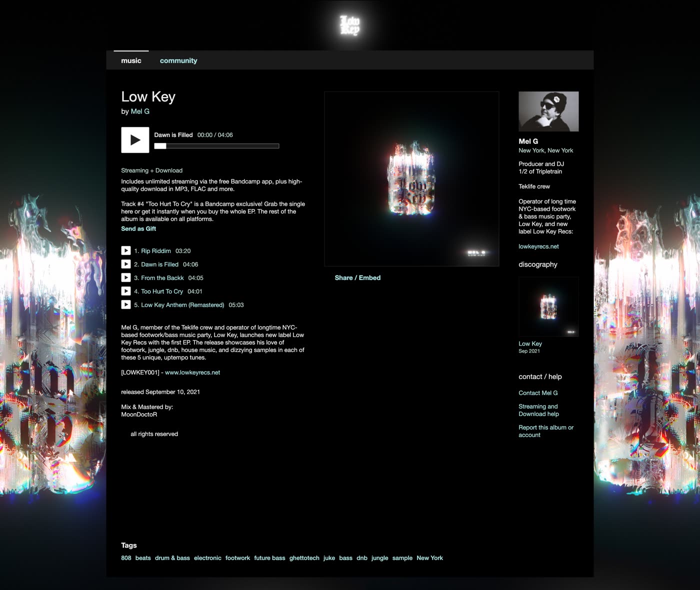This screenshot has width=700, height=590.
Task: Select the electronic tag
Action: (x=207, y=558)
